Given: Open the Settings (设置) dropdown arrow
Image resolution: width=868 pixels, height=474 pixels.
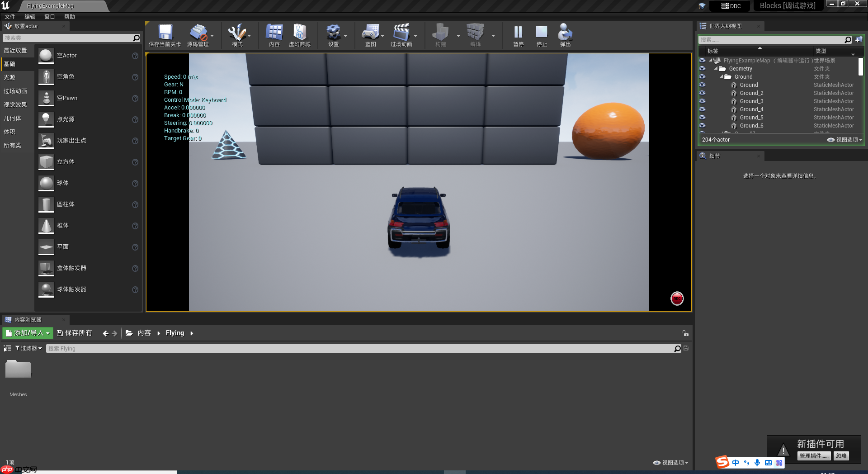Looking at the screenshot, I should click(x=345, y=36).
